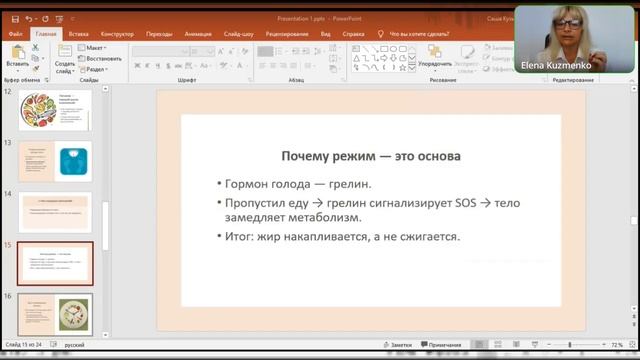Switch to slide sorter view icon
Image resolution: width=640 pixels, height=360 pixels.
tap(498, 345)
